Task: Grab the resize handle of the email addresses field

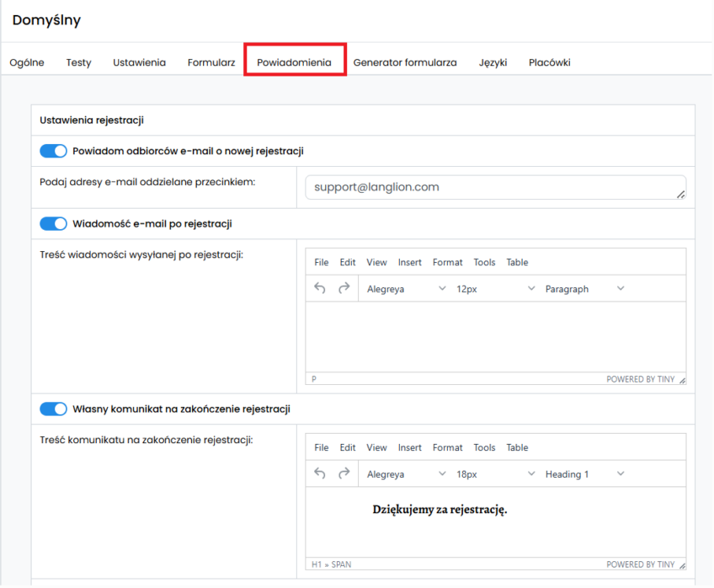Action: [680, 195]
